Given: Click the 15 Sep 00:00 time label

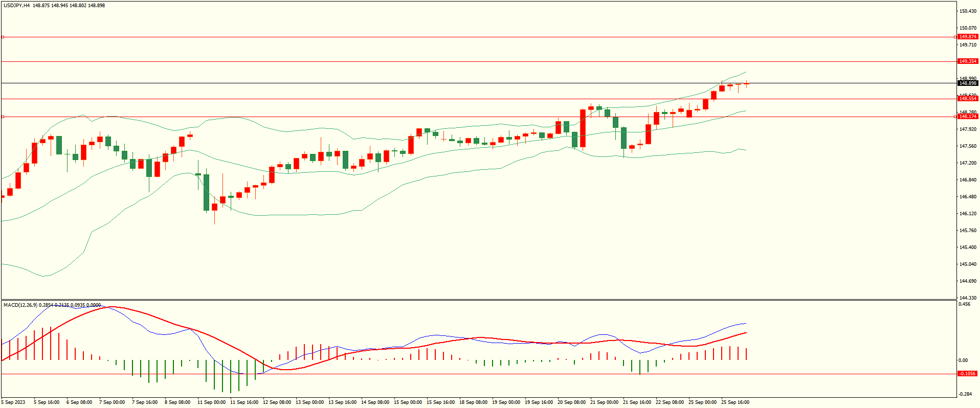Looking at the screenshot, I should coord(408,402).
